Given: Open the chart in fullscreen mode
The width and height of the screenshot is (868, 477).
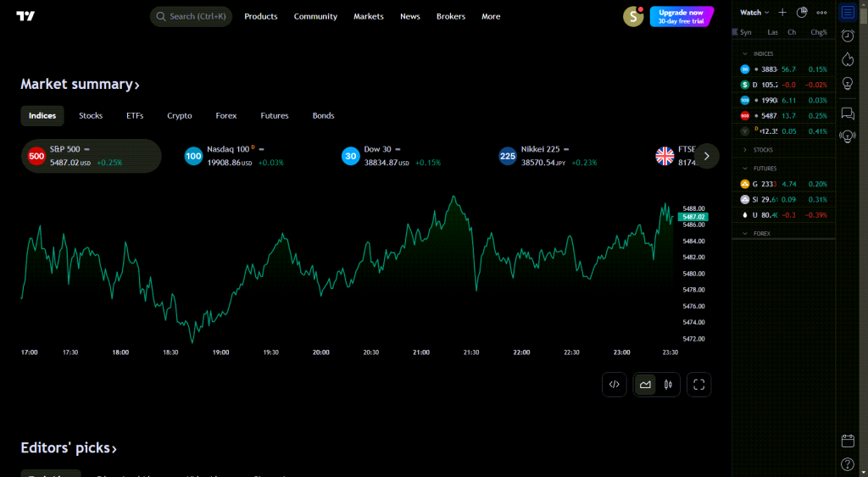Looking at the screenshot, I should [698, 385].
